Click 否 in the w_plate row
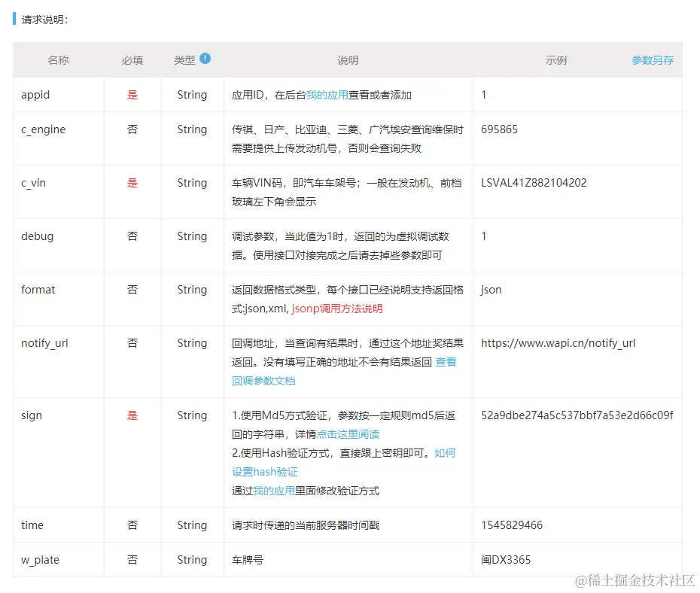Image resolution: width=700 pixels, height=593 pixels. 132,560
